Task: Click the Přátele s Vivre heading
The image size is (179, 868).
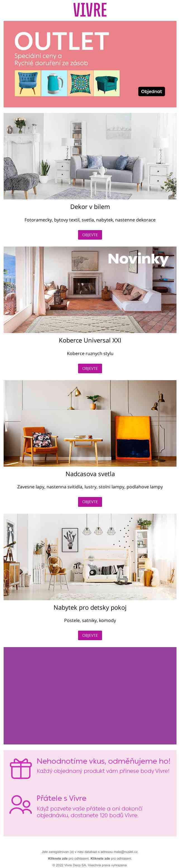Action: (61, 798)
